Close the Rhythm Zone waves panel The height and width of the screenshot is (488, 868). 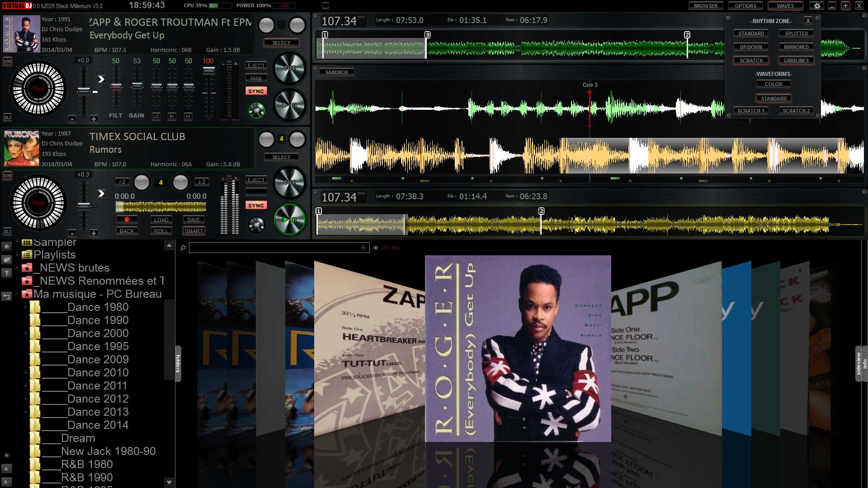tap(808, 20)
